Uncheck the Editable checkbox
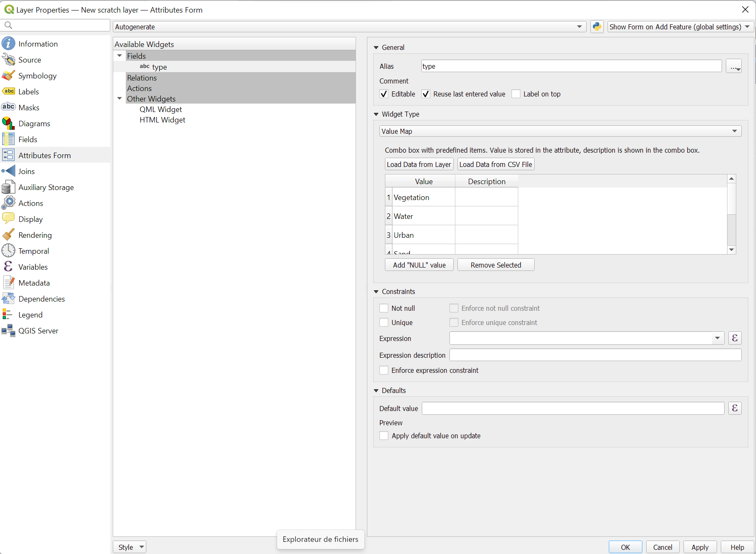The image size is (756, 554). coord(384,94)
